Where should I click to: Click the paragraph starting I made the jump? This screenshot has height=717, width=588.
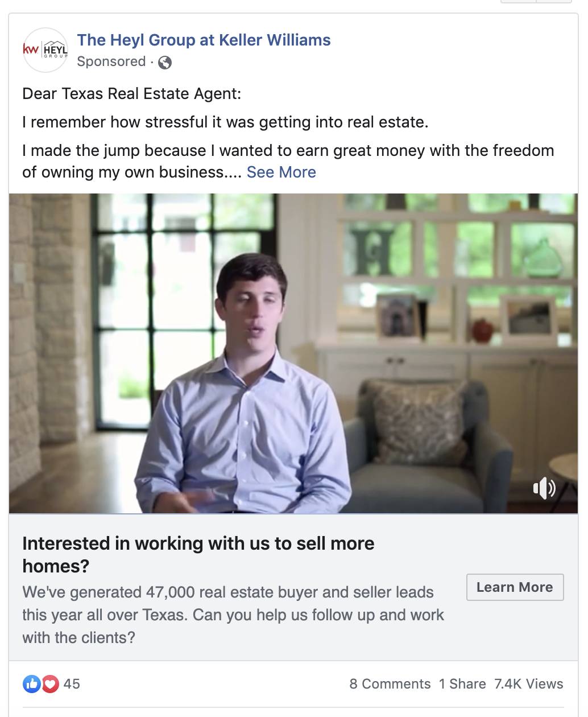point(288,161)
